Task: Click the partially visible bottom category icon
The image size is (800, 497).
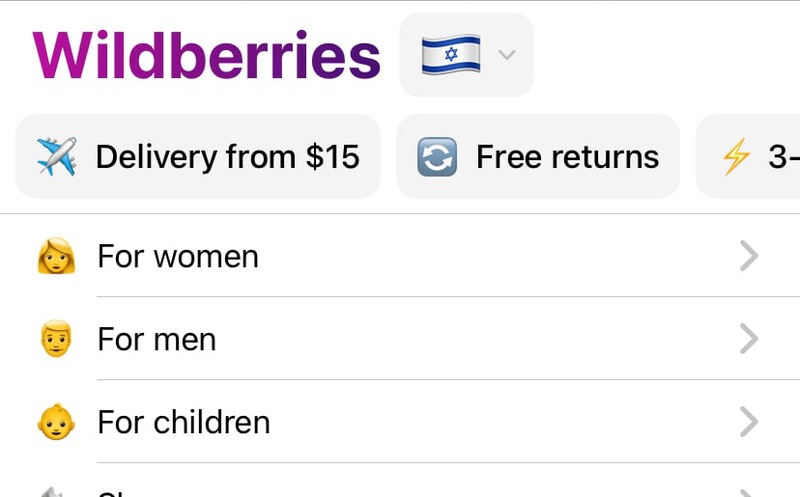Action: pyautogui.click(x=52, y=492)
